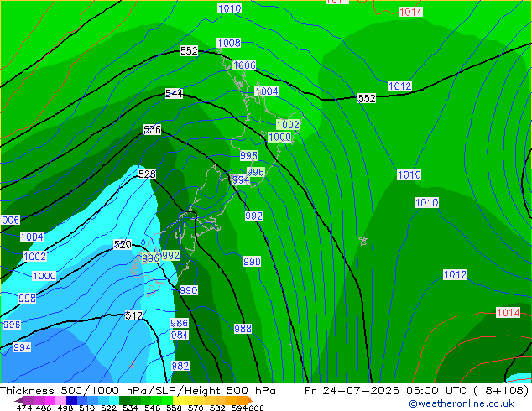Click the forecast date 'Fr 24-07-2026 06:00 UTC'

pos(387,391)
